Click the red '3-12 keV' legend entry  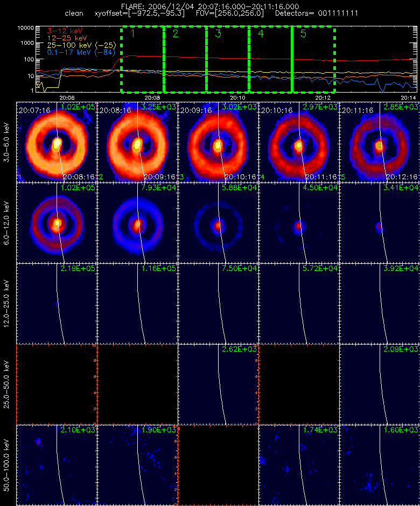[x=65, y=31]
